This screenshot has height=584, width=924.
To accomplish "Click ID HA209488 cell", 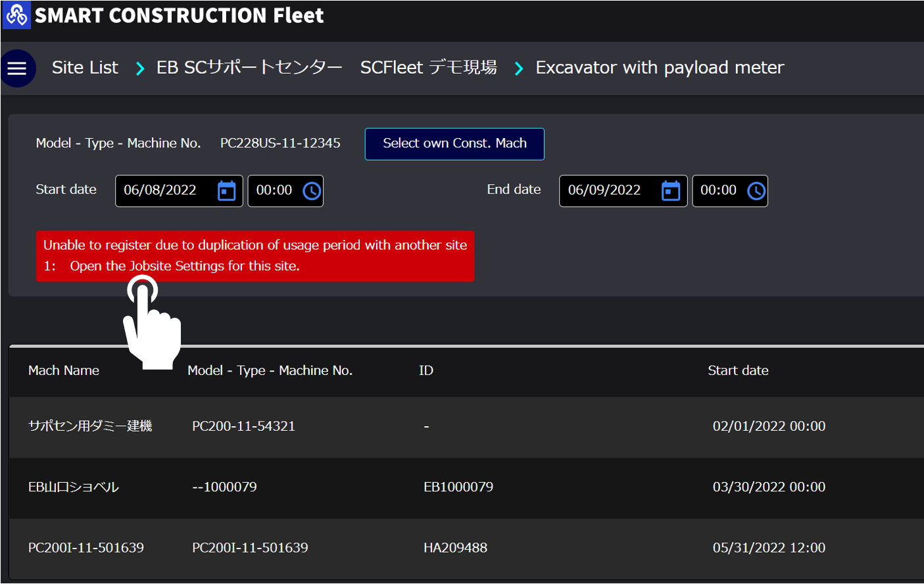I will point(455,548).
